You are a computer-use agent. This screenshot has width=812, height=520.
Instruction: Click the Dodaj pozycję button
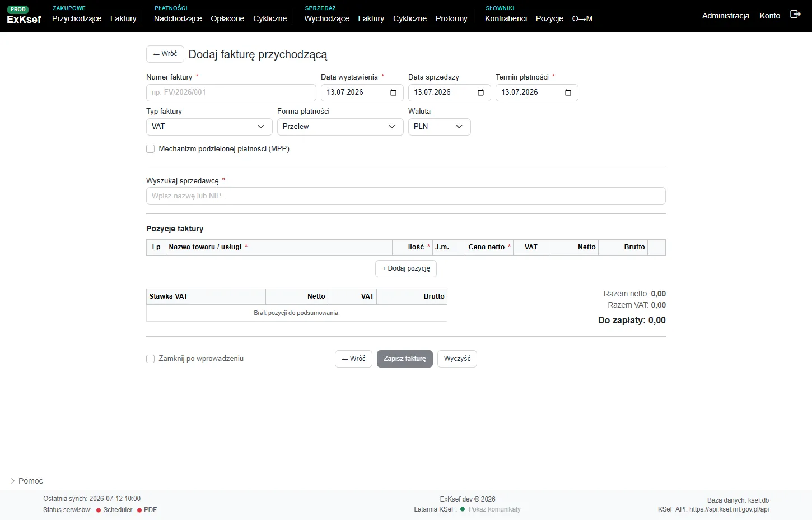coord(406,268)
